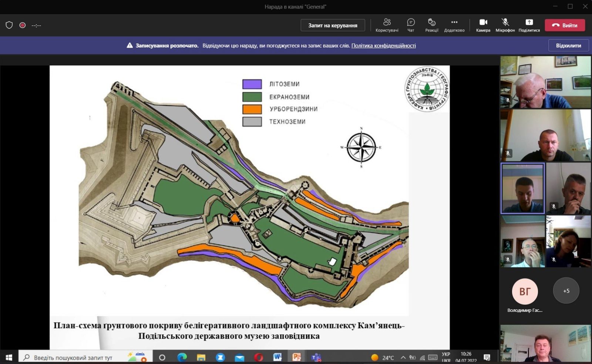Expand the +5 additional participants list
The width and height of the screenshot is (592, 364).
[x=566, y=291]
